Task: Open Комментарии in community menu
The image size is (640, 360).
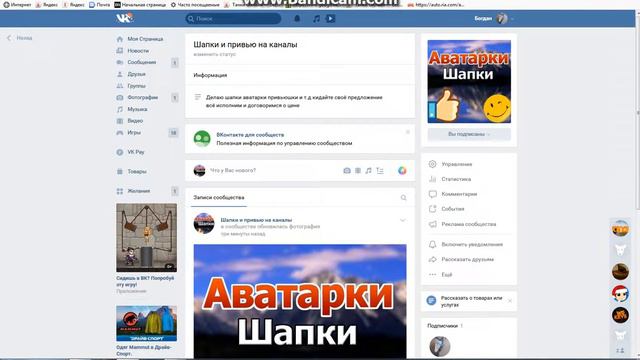Action: [459, 194]
